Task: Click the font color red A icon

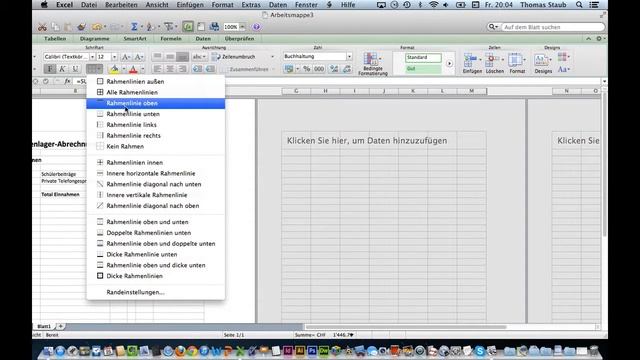Action: coord(133,69)
